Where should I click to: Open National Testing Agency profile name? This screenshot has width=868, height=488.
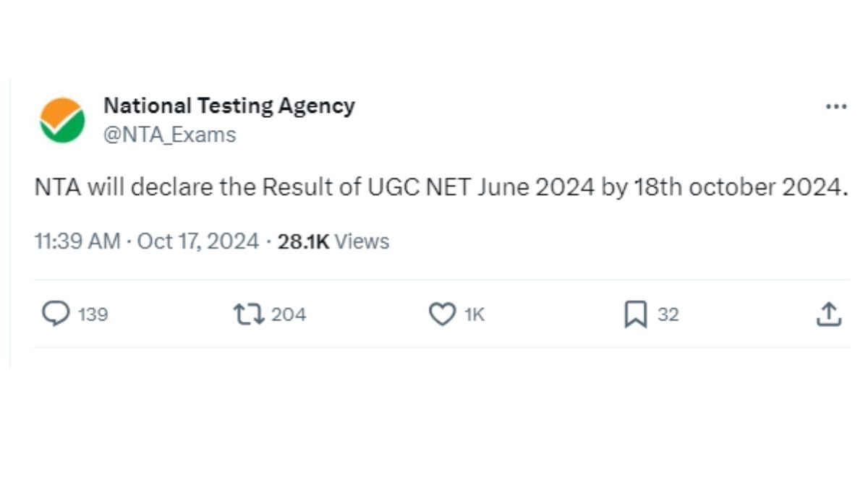229,106
